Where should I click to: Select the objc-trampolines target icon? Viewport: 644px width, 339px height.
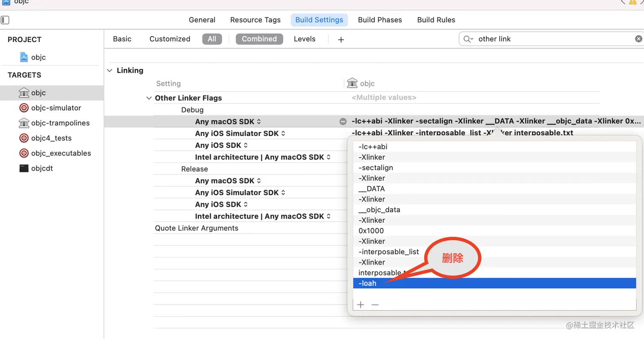(x=24, y=123)
